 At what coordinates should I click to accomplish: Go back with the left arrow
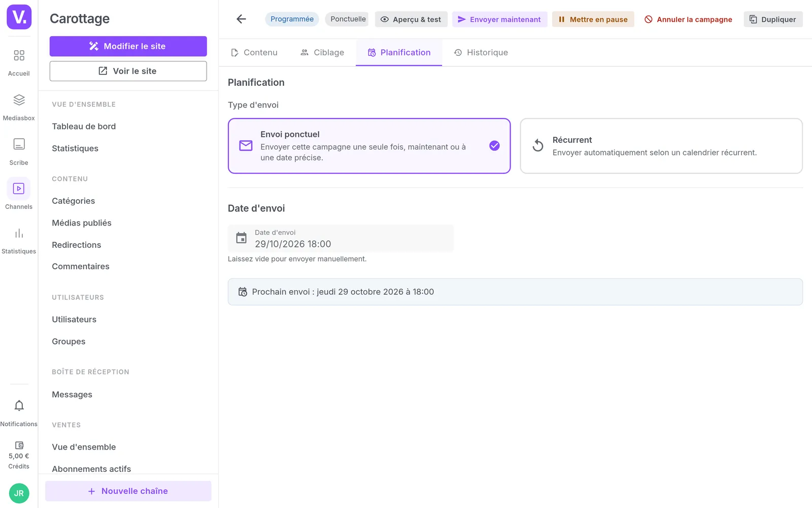(241, 19)
